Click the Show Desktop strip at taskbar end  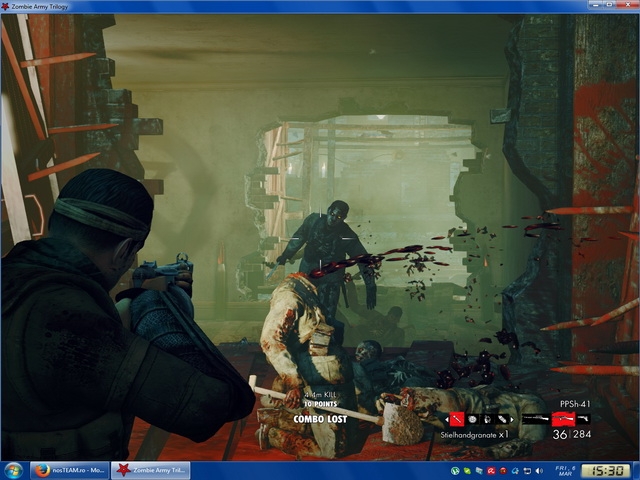[636, 471]
